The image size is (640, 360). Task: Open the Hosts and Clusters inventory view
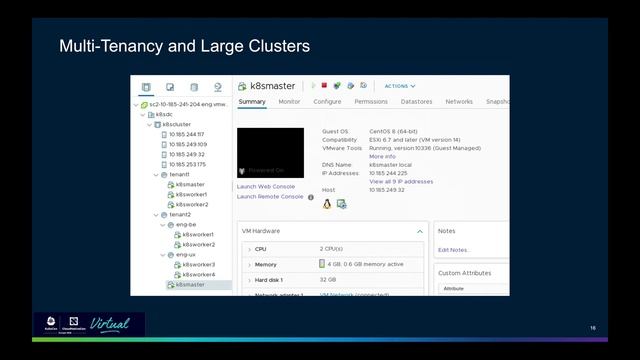146,87
